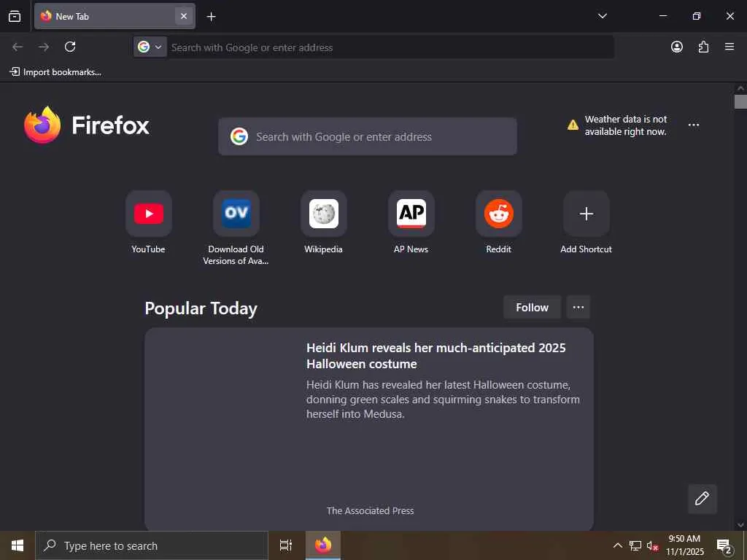The height and width of the screenshot is (560, 747).
Task: Click the weather warning triangle icon
Action: [x=573, y=125]
